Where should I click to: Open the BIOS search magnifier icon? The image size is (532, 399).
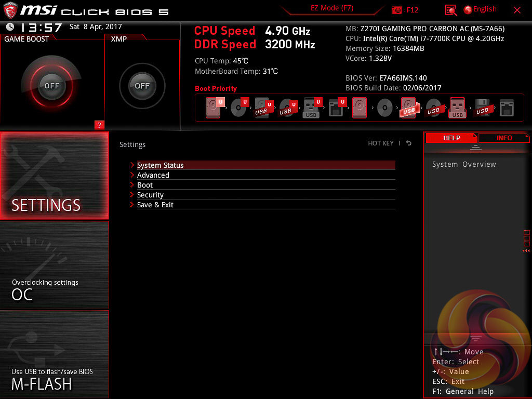point(450,10)
